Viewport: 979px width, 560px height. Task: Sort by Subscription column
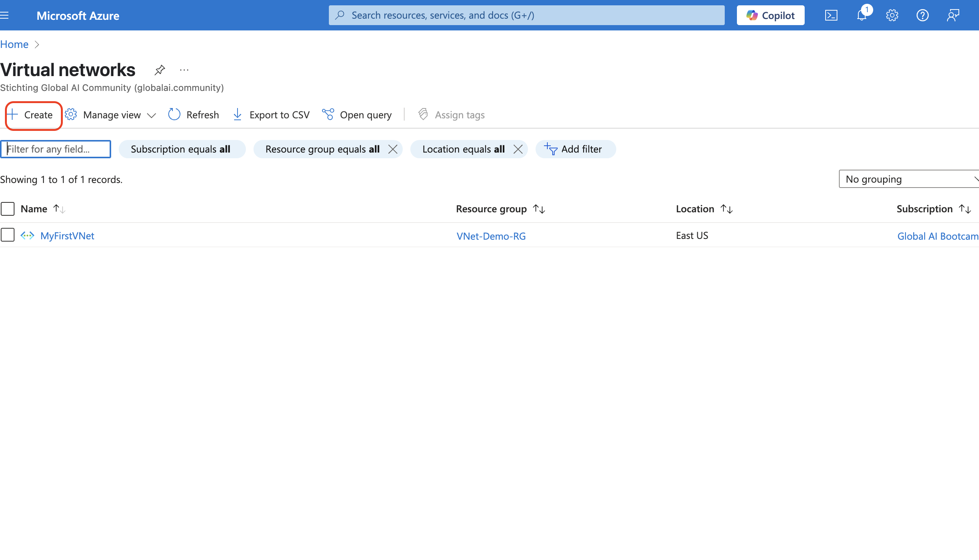(x=934, y=209)
